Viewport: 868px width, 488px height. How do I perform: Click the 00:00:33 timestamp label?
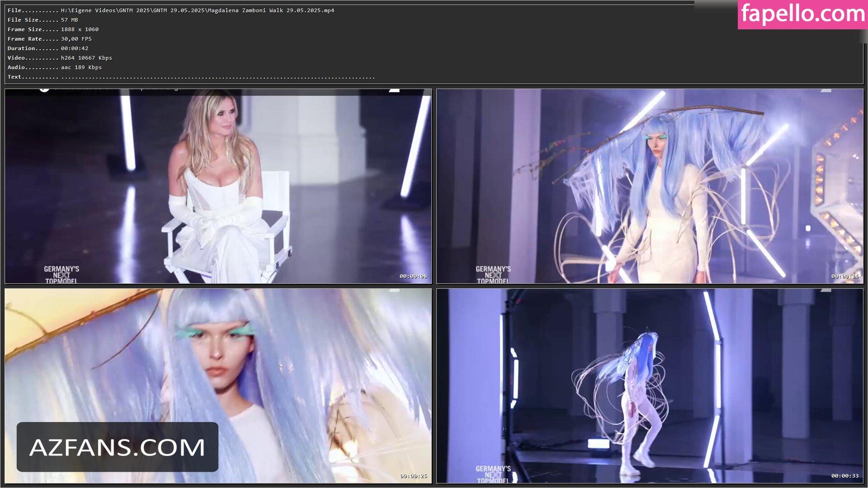pos(845,476)
